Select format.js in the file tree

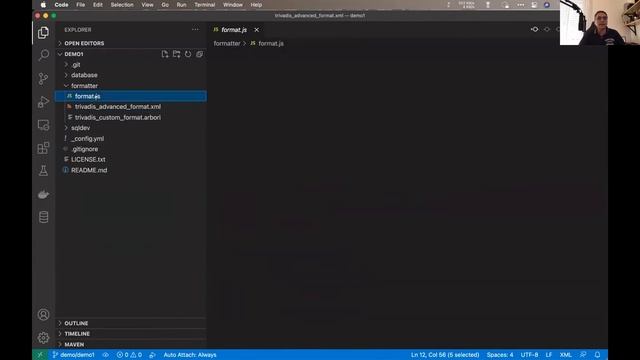(131, 96)
